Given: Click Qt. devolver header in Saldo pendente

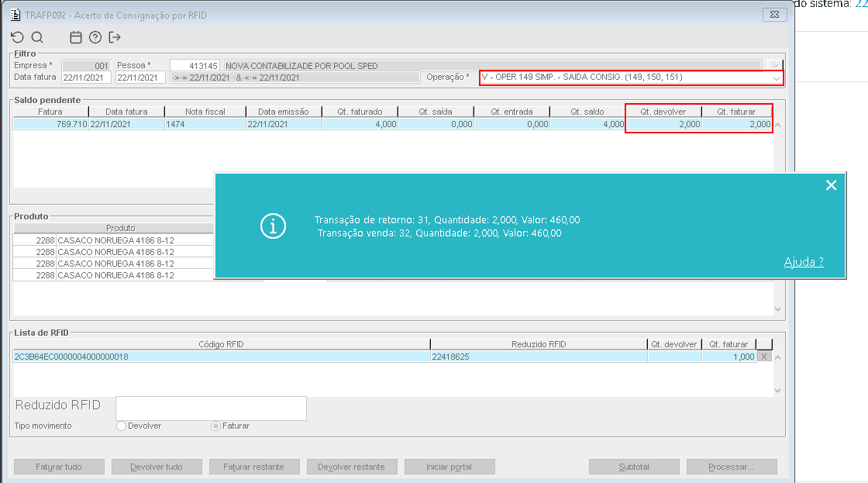Looking at the screenshot, I should [663, 112].
